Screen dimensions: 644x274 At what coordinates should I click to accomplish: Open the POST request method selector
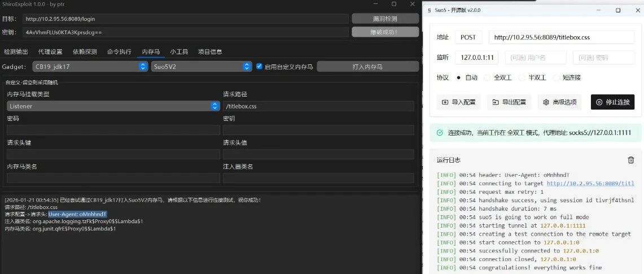point(468,37)
